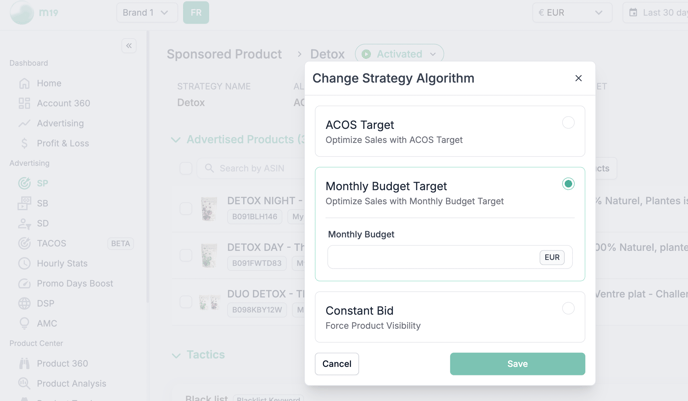Select the Monthly Budget Target radio
The image size is (688, 401).
tap(568, 183)
